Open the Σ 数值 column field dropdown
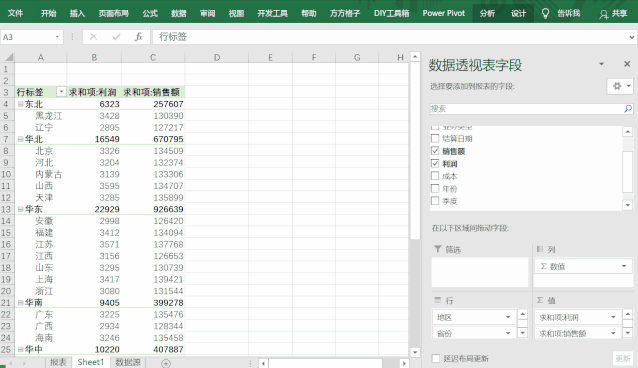 pos(624,266)
